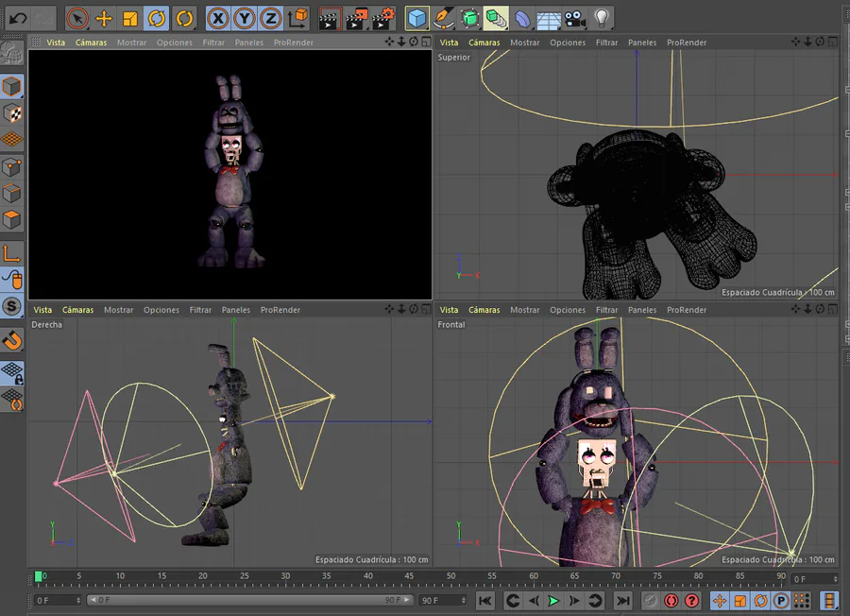Select the highlighted Rotate tool in top toolbar
The height and width of the screenshot is (616, 850).
point(157,19)
